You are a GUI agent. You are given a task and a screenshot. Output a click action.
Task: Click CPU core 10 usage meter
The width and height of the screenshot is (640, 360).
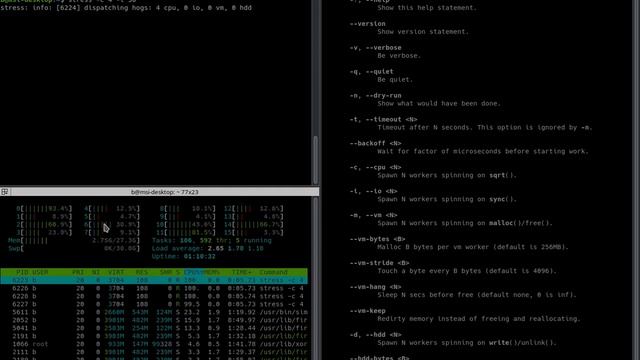tap(187, 224)
